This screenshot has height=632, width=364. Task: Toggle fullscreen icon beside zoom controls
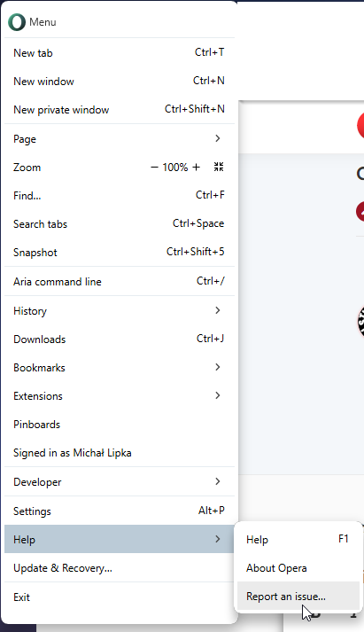(x=219, y=167)
